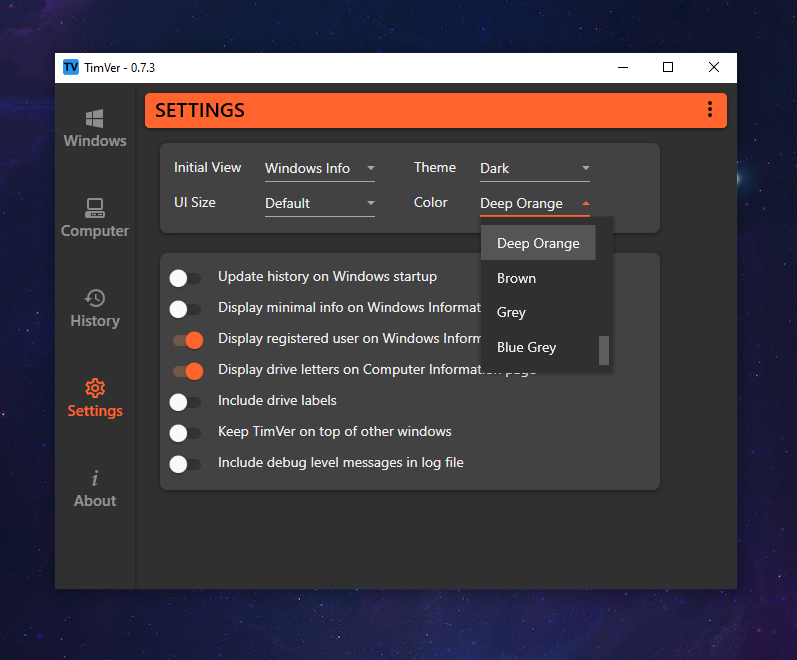The width and height of the screenshot is (797, 660).
Task: Click the Computer sidebar label
Action: tap(95, 231)
